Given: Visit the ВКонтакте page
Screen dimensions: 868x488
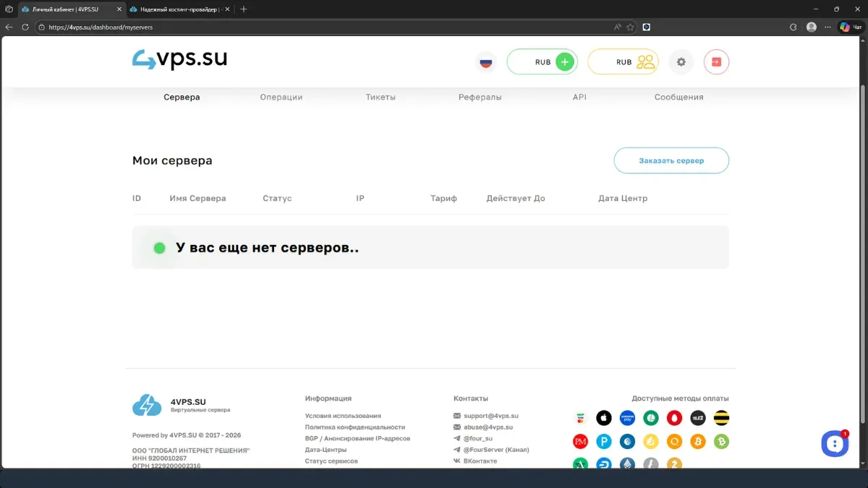Looking at the screenshot, I should [x=479, y=461].
